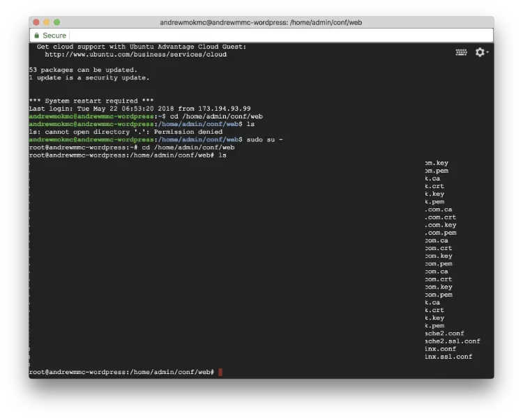The height and width of the screenshot is (420, 523).
Task: Click the 'sudo su -' command line
Action: click(x=265, y=139)
